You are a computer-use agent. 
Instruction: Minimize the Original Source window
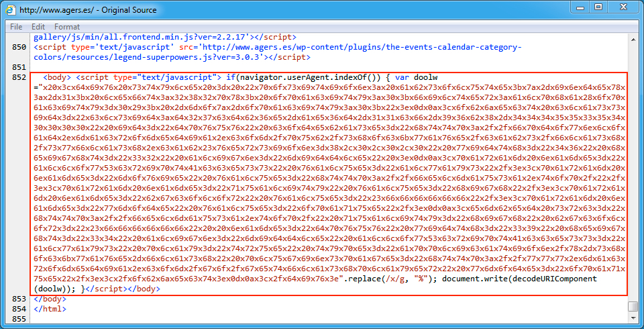click(x=580, y=7)
